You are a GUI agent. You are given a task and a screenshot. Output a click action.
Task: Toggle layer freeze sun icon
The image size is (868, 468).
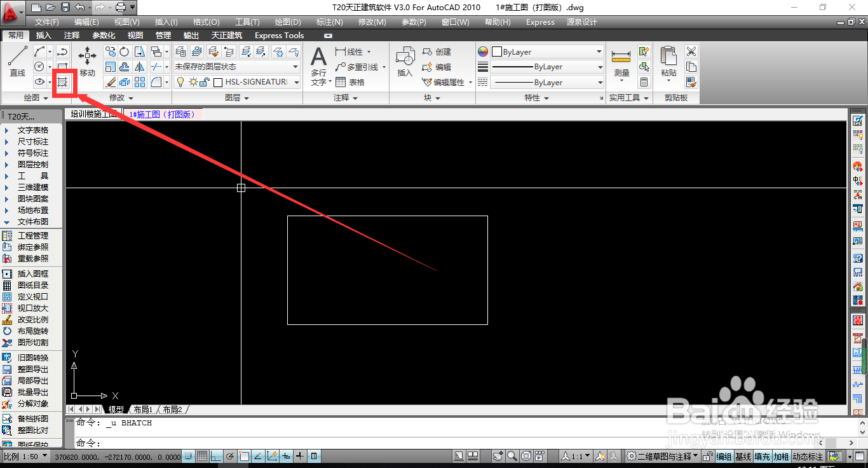pyautogui.click(x=193, y=82)
